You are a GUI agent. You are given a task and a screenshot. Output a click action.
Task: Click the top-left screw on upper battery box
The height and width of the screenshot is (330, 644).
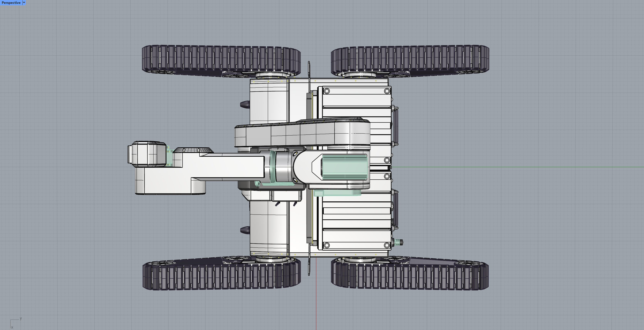327,91
